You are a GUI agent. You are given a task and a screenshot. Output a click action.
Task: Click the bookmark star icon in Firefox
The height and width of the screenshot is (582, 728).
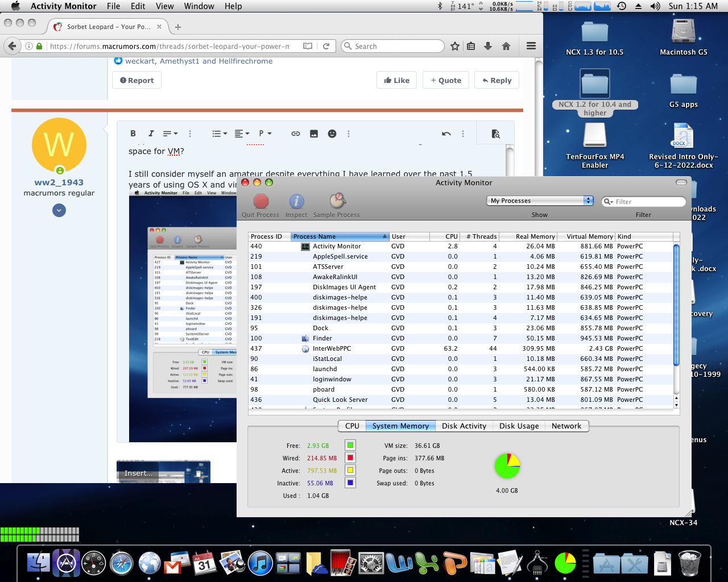point(455,46)
